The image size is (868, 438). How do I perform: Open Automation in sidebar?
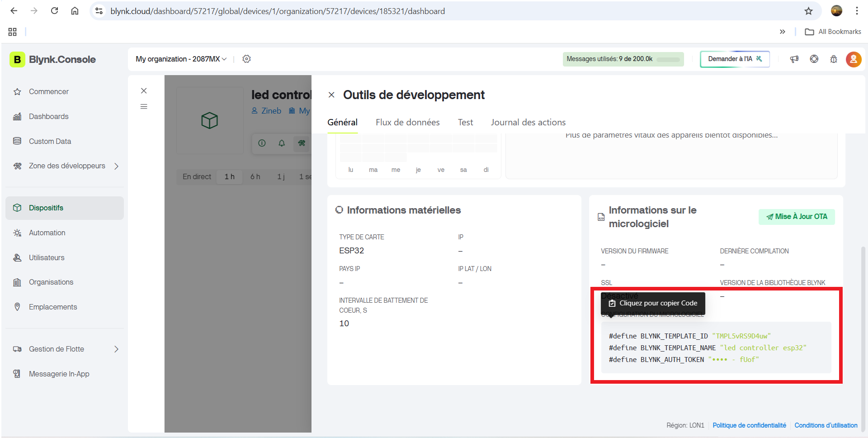(65, 233)
